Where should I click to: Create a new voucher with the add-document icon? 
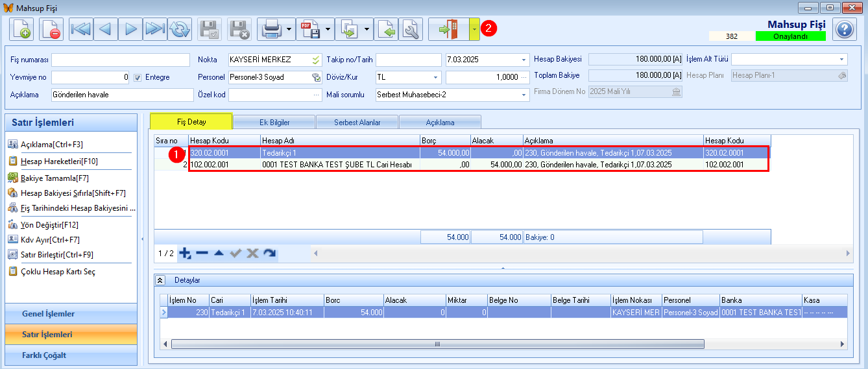[x=21, y=29]
